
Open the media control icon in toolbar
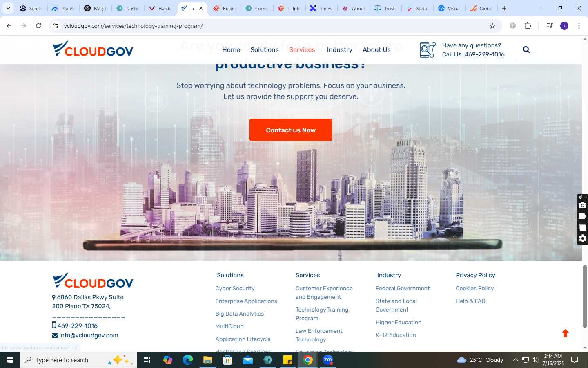point(550,26)
